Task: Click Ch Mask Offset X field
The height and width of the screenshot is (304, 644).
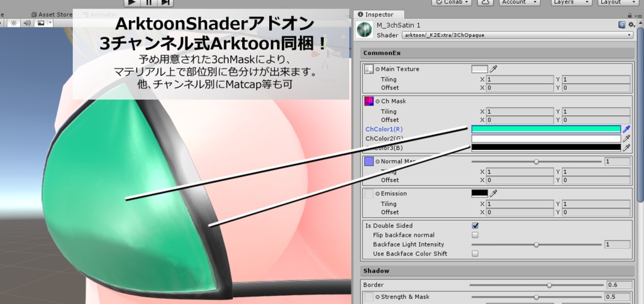Action: pyautogui.click(x=519, y=120)
